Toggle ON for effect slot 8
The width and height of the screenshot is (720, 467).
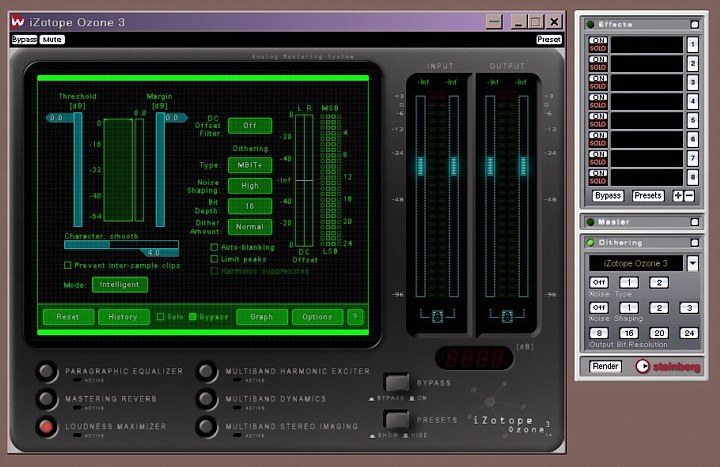pos(598,173)
